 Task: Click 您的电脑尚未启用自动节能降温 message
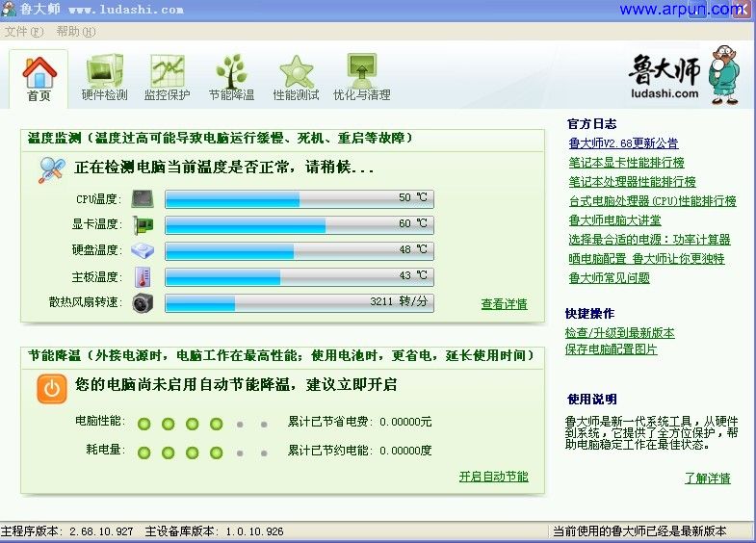pos(236,384)
